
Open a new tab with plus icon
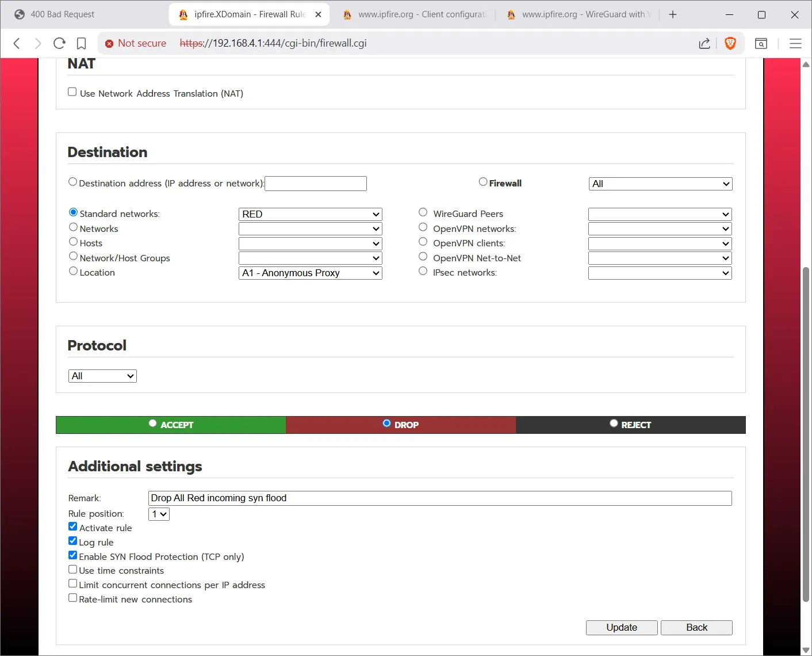tap(673, 14)
